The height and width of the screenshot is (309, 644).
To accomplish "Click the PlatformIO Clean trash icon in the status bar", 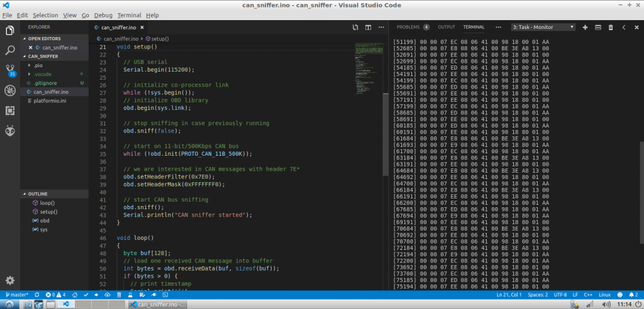I will point(119,295).
